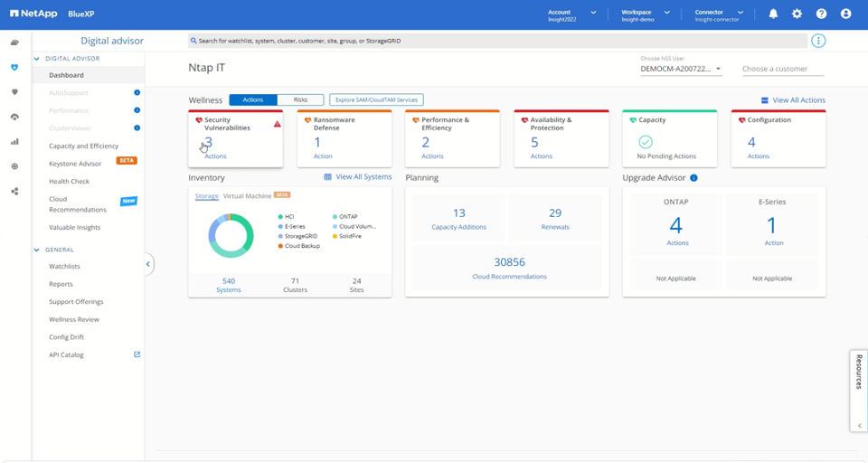Open Capacity and Efficiency menu item

83,146
